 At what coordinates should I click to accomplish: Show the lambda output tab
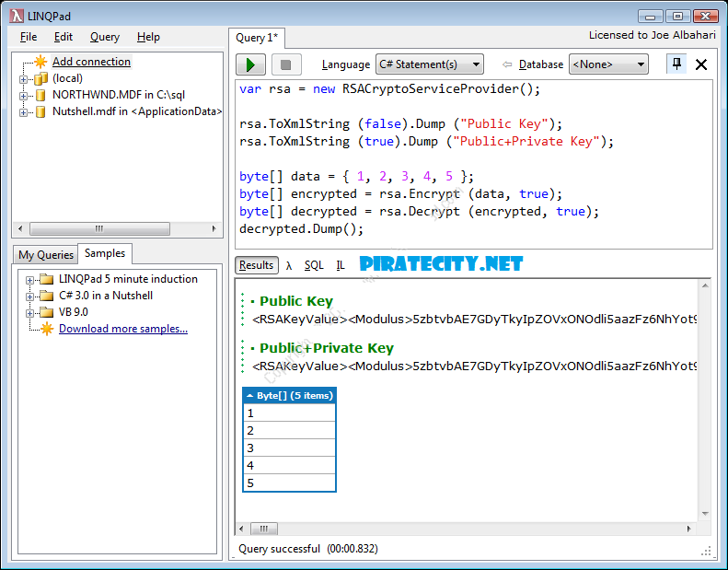click(289, 266)
